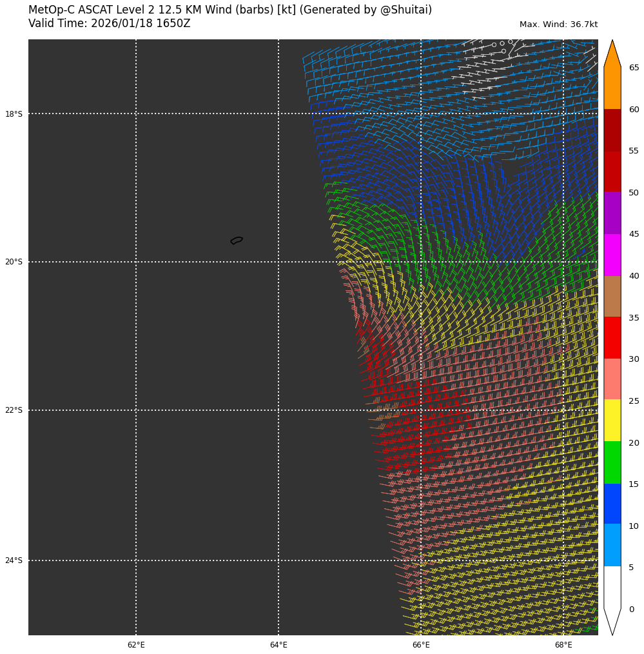Click the brown 35-40 kt colorbar segment
Image resolution: width=644 pixels, height=654 pixels.
pos(612,296)
